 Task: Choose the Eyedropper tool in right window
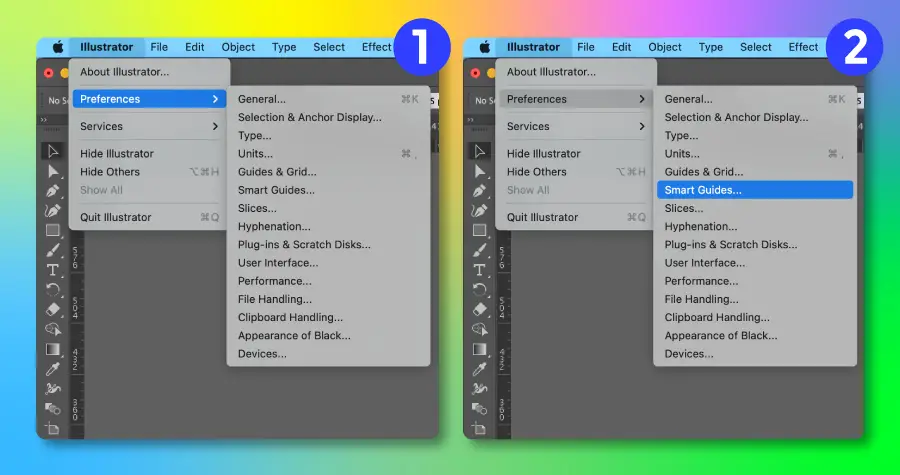pyautogui.click(x=480, y=369)
